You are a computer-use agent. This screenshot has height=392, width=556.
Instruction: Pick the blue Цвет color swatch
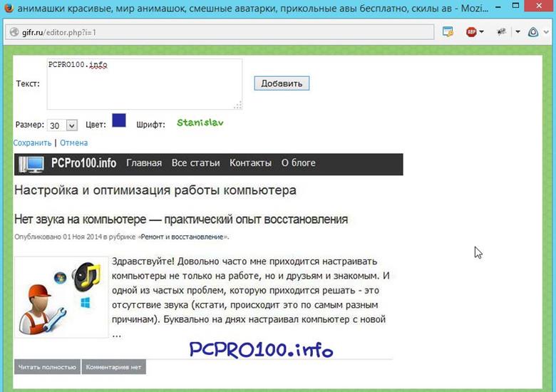119,120
